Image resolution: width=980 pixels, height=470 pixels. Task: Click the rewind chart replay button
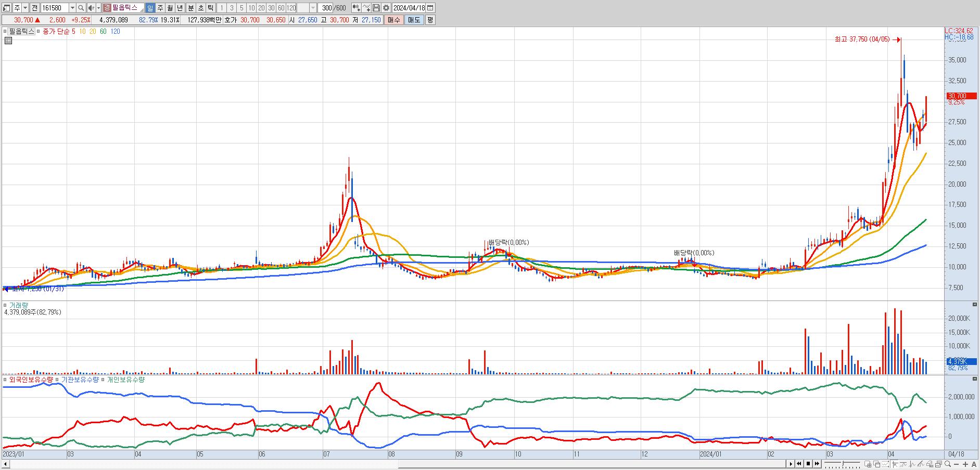coord(799,464)
